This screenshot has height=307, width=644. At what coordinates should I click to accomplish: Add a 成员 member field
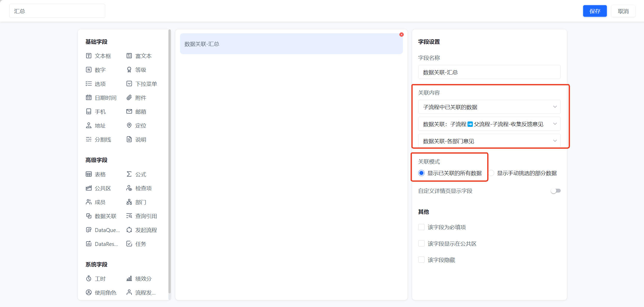click(96, 202)
